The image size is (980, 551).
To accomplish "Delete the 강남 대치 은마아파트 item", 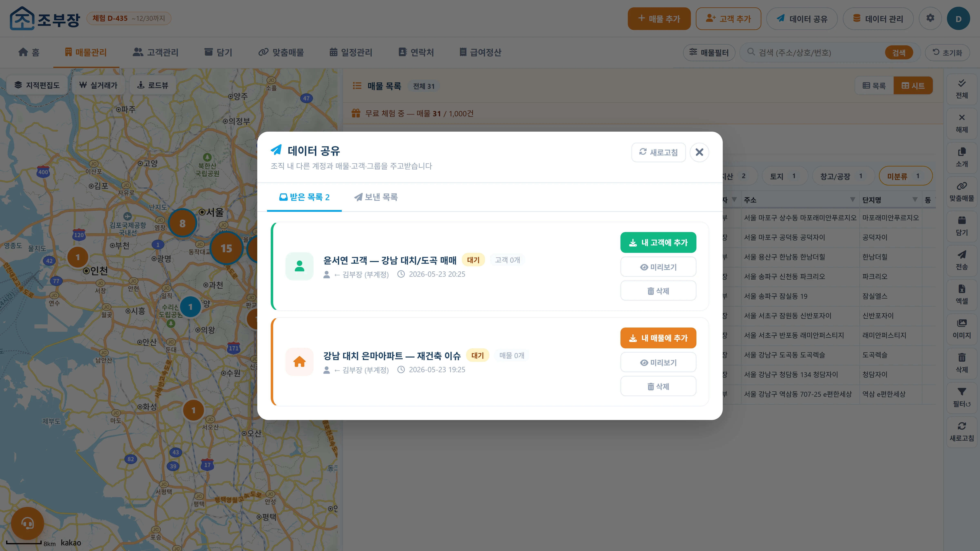I will click(658, 386).
